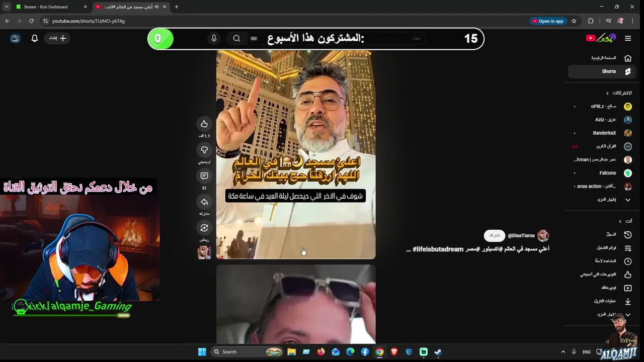The height and width of the screenshot is (362, 644).
Task: Open the oPiiLz subscription channel
Action: pyautogui.click(x=601, y=107)
